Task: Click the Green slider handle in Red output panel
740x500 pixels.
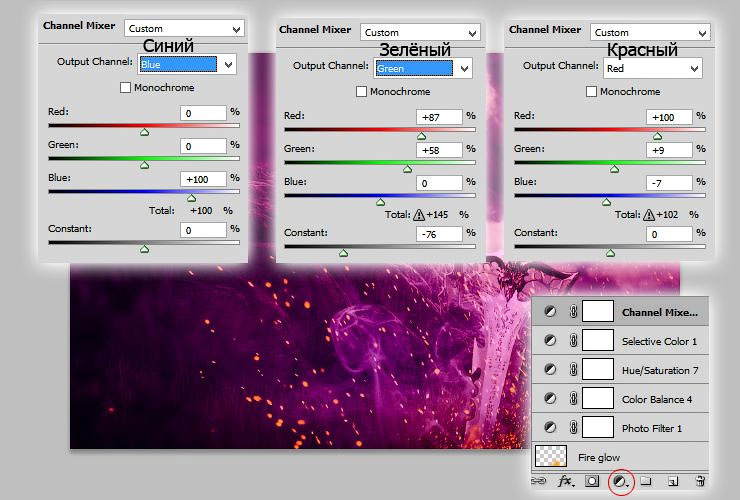Action: (x=614, y=169)
